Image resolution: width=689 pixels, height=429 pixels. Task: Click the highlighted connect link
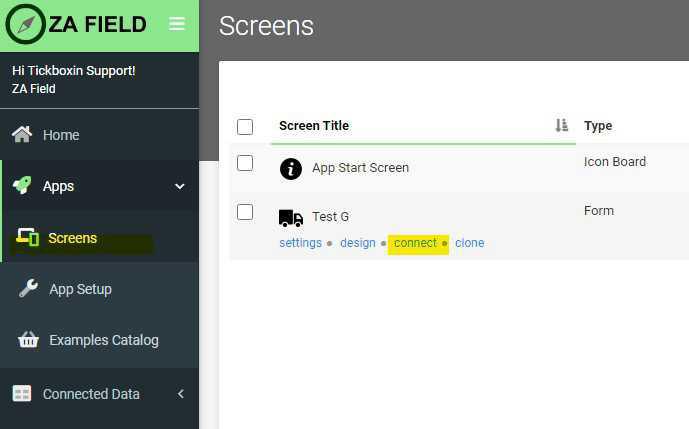pyautogui.click(x=415, y=243)
